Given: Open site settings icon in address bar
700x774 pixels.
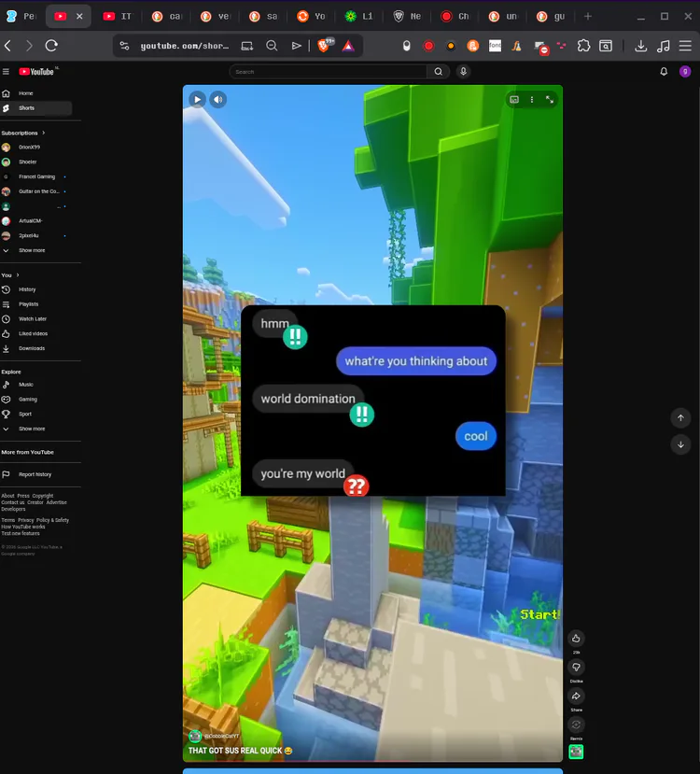Looking at the screenshot, I should [124, 46].
